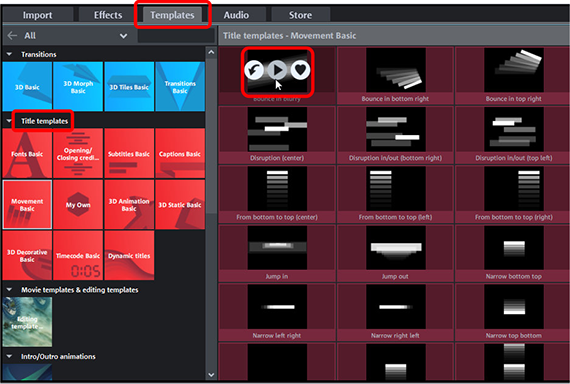
Task: Open the 3D Static Basic tile
Action: (180, 204)
